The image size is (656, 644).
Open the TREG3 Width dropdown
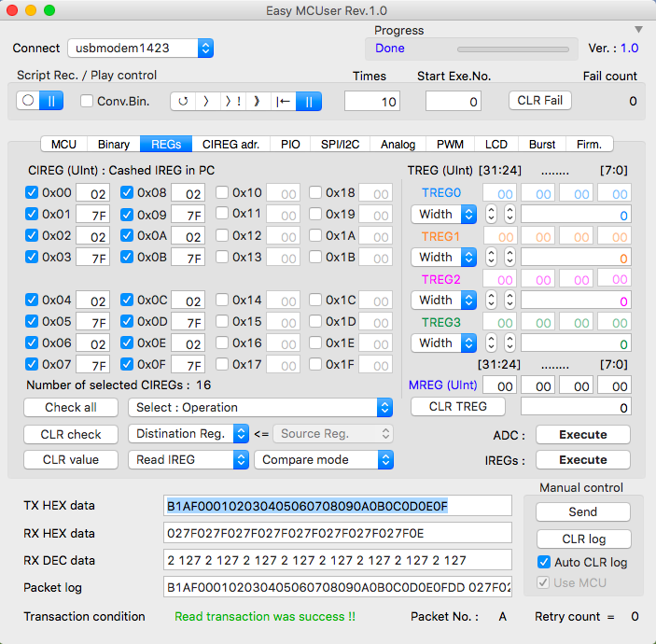[443, 343]
